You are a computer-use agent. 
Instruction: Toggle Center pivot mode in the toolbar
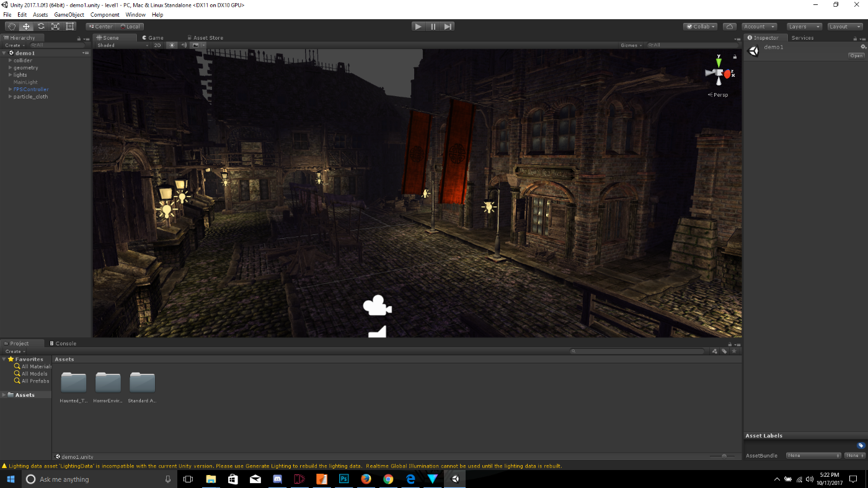(x=100, y=26)
